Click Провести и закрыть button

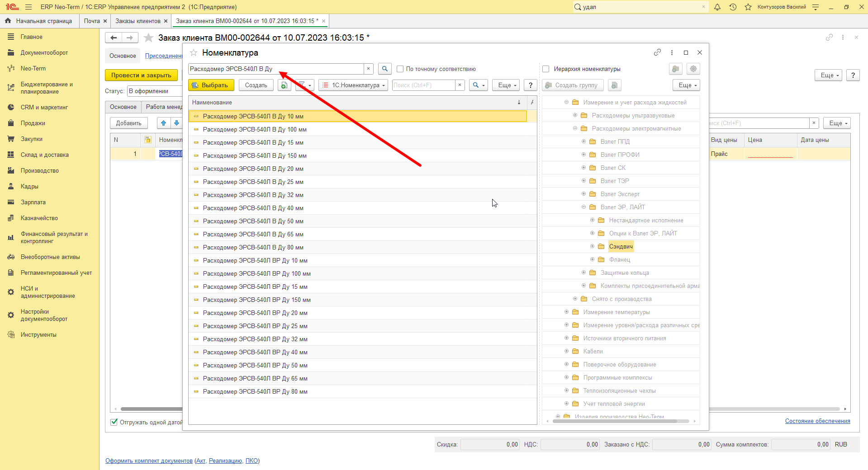point(141,75)
